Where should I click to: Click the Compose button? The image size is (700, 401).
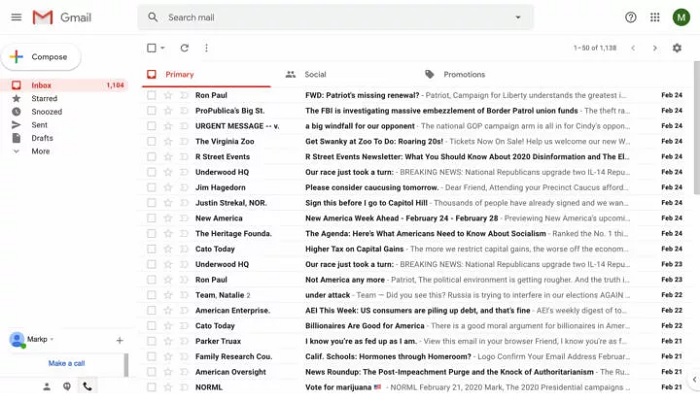[42, 57]
